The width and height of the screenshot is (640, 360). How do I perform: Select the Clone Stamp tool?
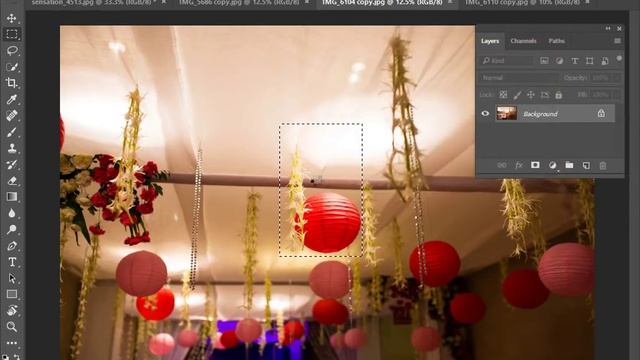point(11,148)
